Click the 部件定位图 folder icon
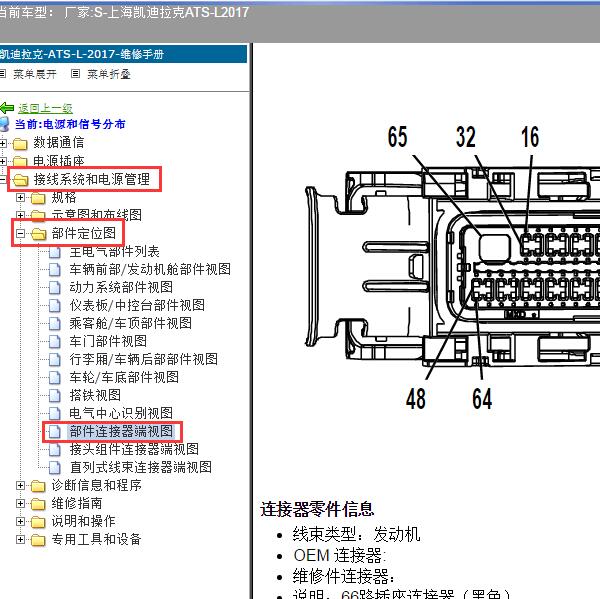The image size is (600, 599). point(38,234)
